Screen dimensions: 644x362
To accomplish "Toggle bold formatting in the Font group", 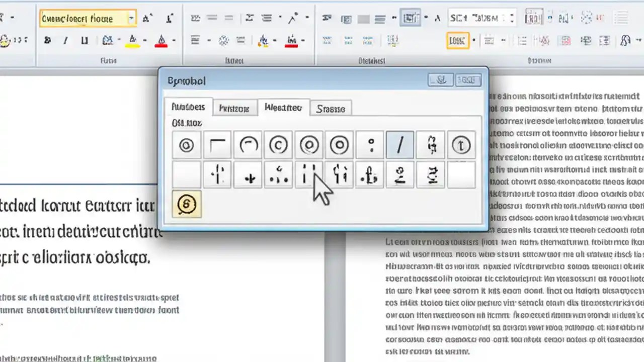I will (47, 40).
